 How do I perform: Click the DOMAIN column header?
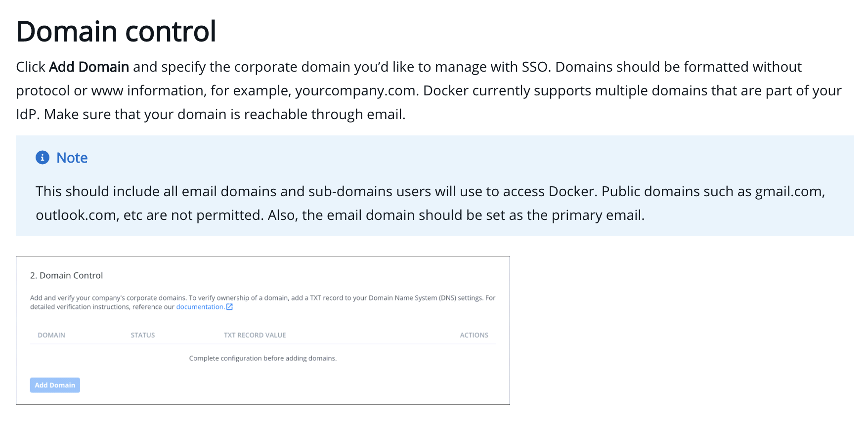[x=51, y=335]
